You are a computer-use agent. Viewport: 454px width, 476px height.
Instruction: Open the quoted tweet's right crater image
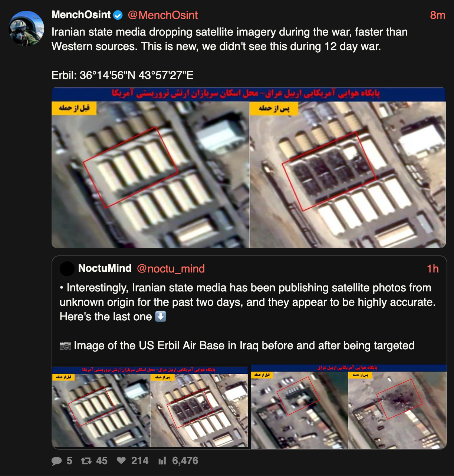pos(349,407)
